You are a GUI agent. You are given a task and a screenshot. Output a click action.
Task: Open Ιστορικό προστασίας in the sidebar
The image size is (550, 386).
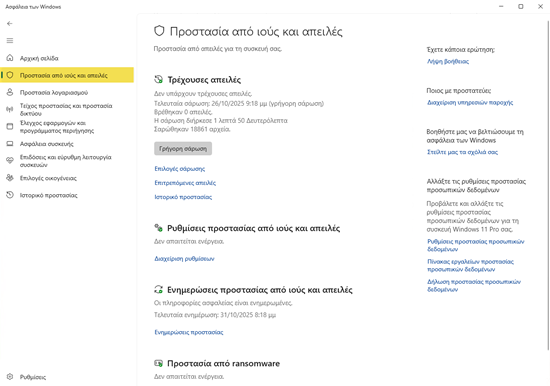click(x=67, y=195)
